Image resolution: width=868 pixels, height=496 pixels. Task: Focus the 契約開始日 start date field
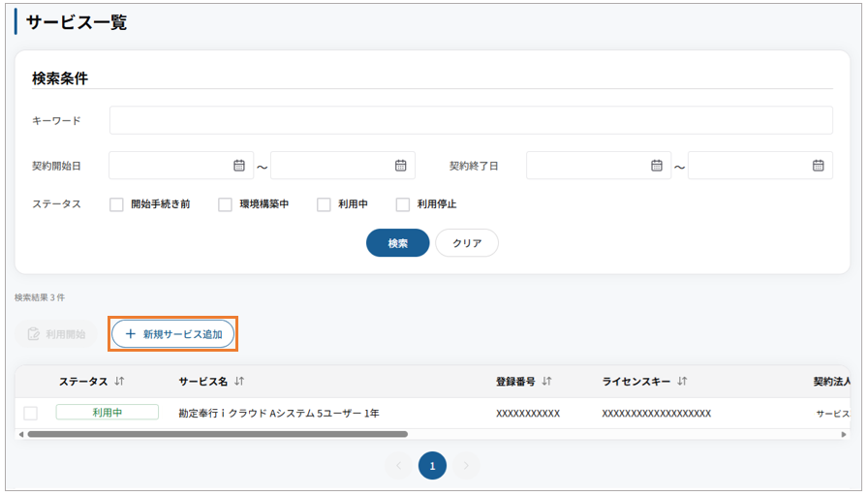pos(181,166)
